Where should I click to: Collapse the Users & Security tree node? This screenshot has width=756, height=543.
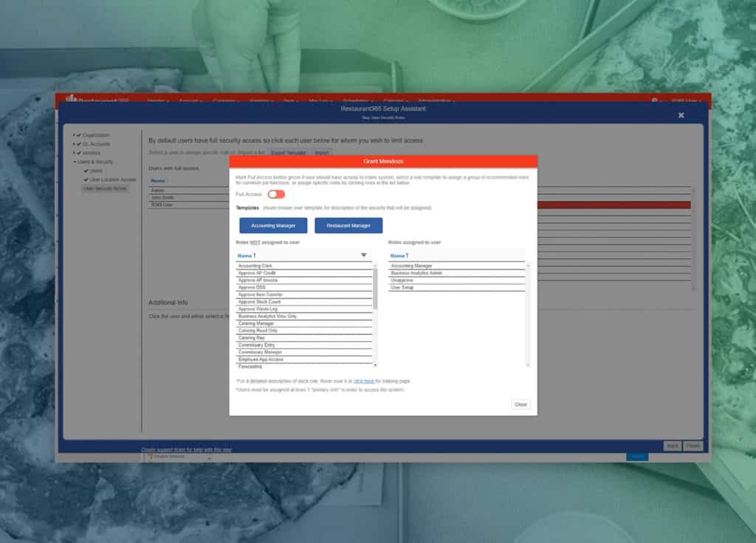coord(75,162)
